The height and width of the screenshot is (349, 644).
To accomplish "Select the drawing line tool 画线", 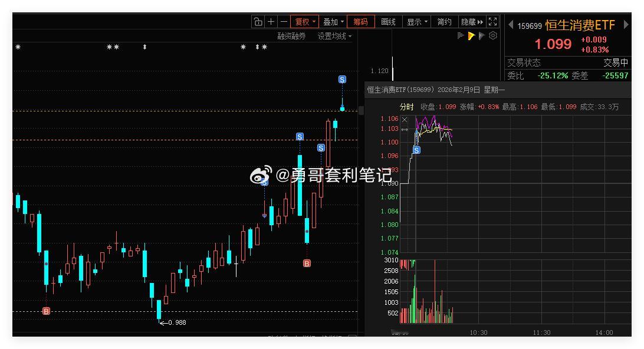I will (x=388, y=21).
